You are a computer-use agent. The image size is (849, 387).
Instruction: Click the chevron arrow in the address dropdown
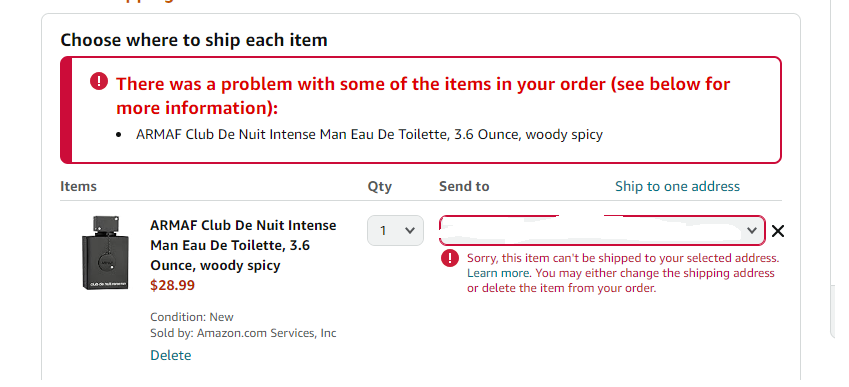pyautogui.click(x=752, y=231)
